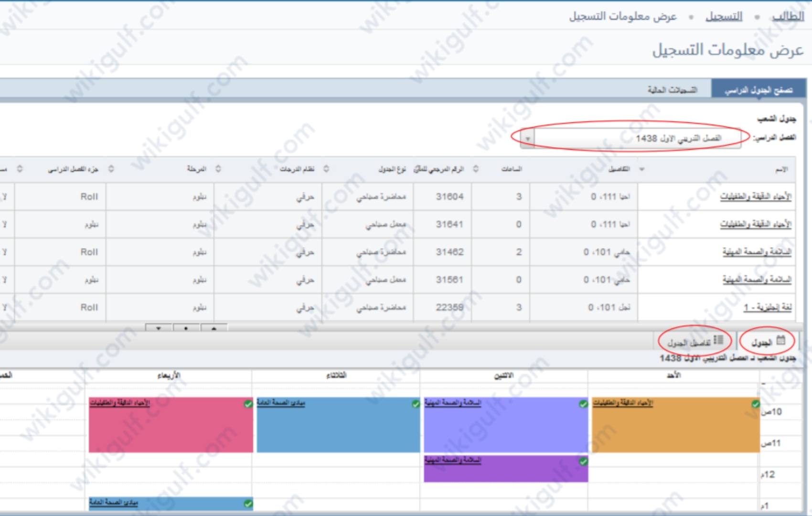The height and width of the screenshot is (516, 812).
Task: Click the الاثنين day column header
Action: (504, 376)
